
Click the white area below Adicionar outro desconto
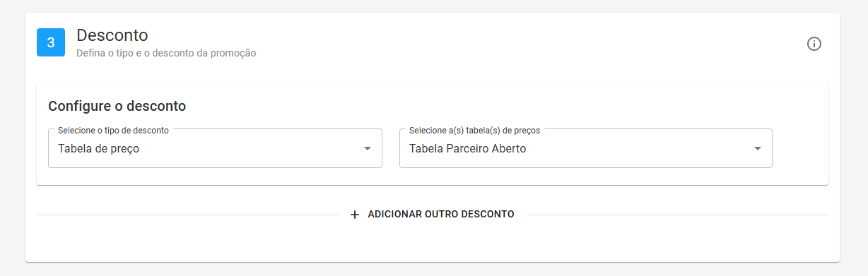[x=433, y=241]
